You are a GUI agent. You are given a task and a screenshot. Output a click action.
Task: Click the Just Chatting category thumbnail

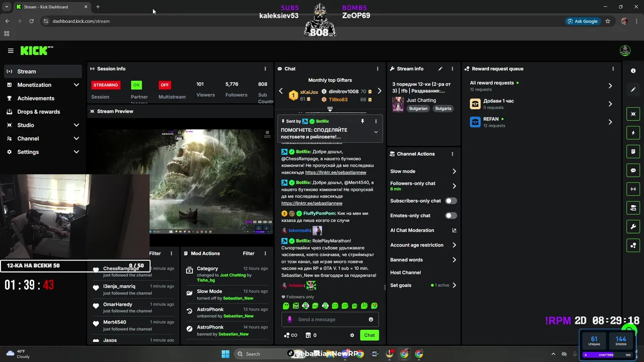[x=398, y=104]
